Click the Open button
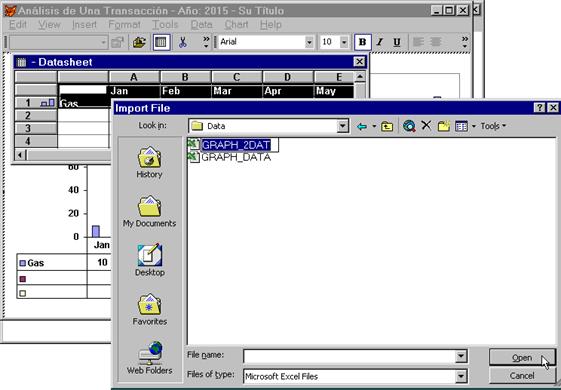The height and width of the screenshot is (390, 561). (x=522, y=358)
